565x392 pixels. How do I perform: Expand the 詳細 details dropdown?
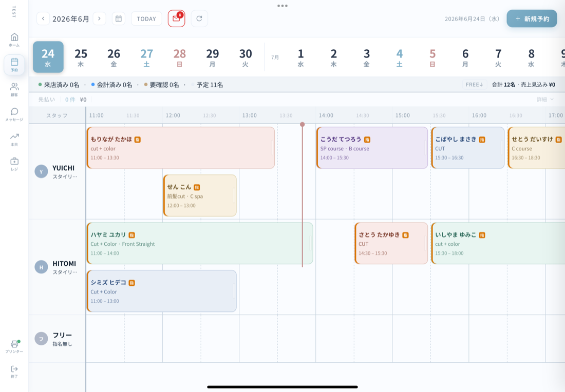click(x=545, y=100)
